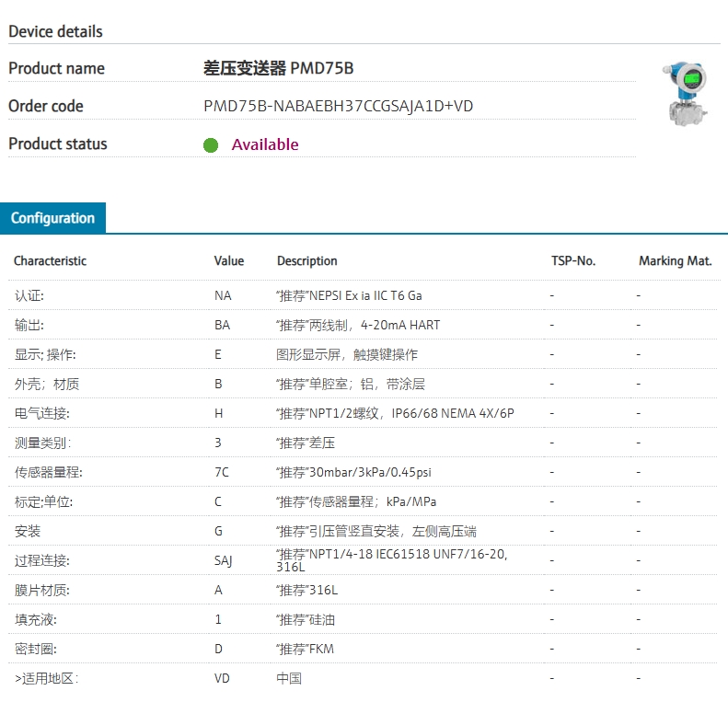
Task: Click the value D cell
Action: pyautogui.click(x=219, y=649)
